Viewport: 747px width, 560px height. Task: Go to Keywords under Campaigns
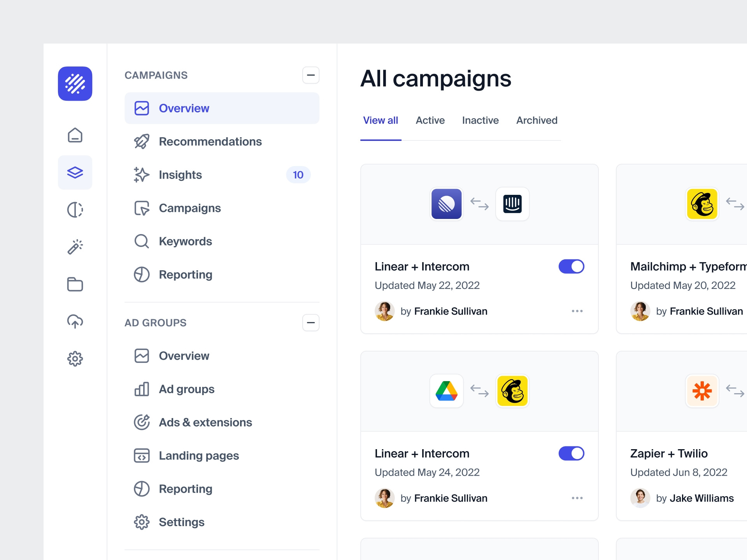coord(186,241)
